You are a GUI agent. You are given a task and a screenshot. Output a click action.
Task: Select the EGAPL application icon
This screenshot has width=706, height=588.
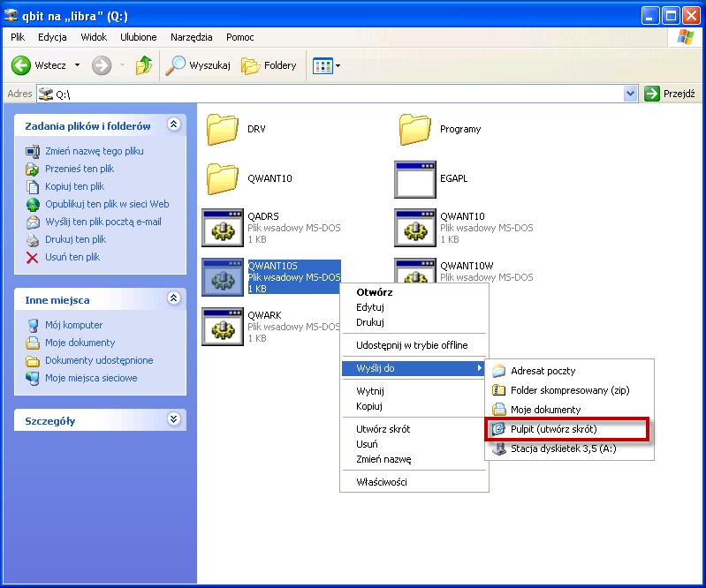click(415, 179)
